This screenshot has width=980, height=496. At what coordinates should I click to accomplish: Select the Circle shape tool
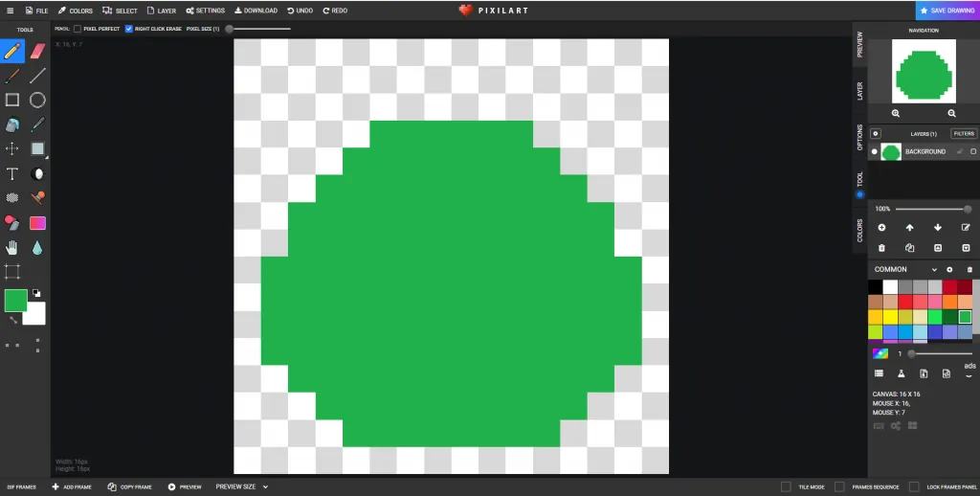(38, 101)
